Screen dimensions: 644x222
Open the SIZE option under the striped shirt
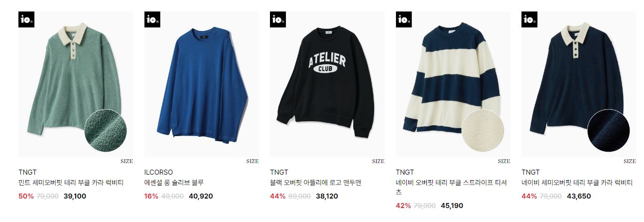pos(504,161)
